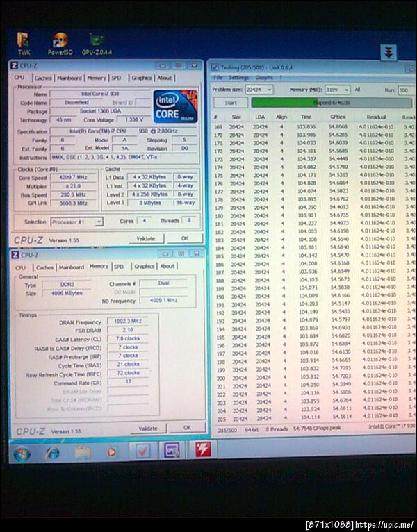This screenshot has height=532, width=417.
Task: Click OK in the bottom CPU-Z window
Action: click(187, 428)
